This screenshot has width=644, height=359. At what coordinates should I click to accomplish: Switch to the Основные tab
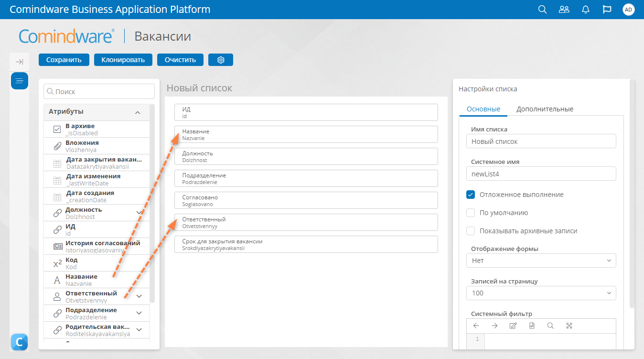coord(483,109)
